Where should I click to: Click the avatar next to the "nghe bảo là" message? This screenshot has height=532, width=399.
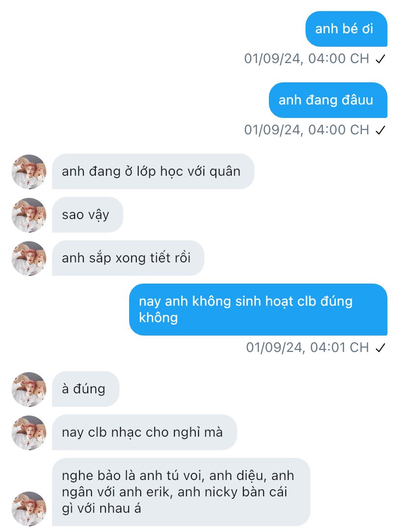pos(28,509)
